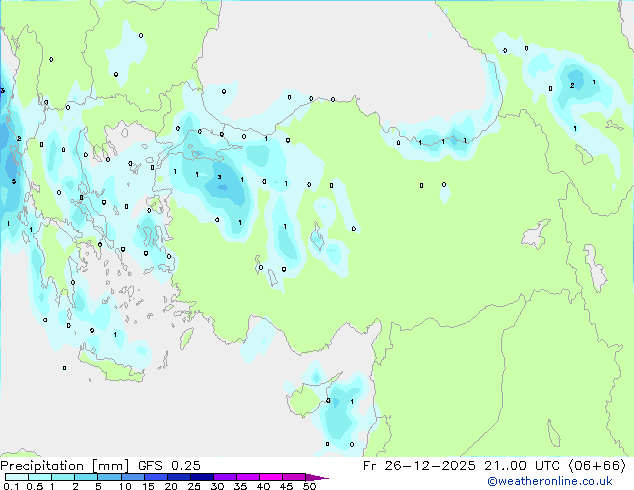
Task: Select the 25–30 mm legend color swatch
Action: point(201,477)
